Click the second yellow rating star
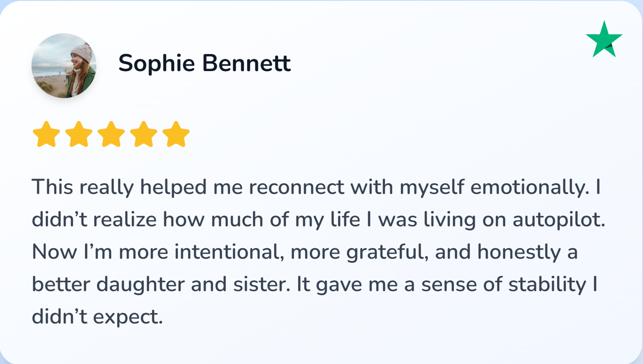This screenshot has height=364, width=643. (79, 134)
